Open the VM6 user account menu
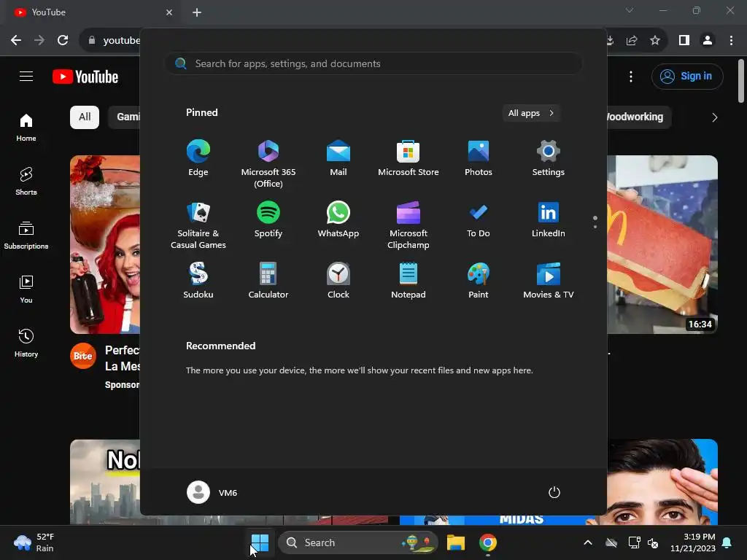This screenshot has width=747, height=560. click(212, 492)
